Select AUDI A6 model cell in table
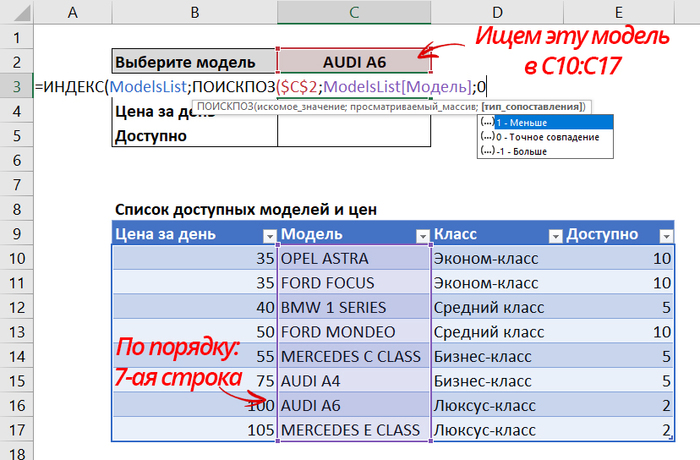The height and width of the screenshot is (460, 700). [354, 405]
